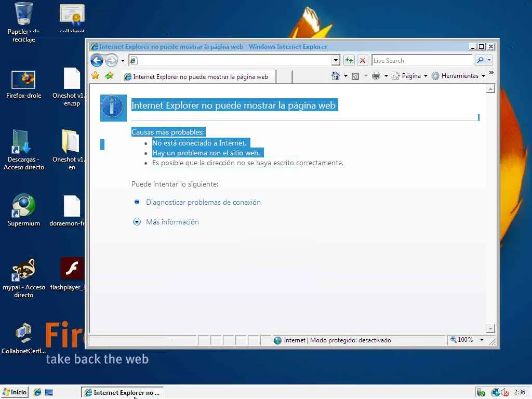The width and height of the screenshot is (532, 399).
Task: Stop loading with the red X icon
Action: 362,60
